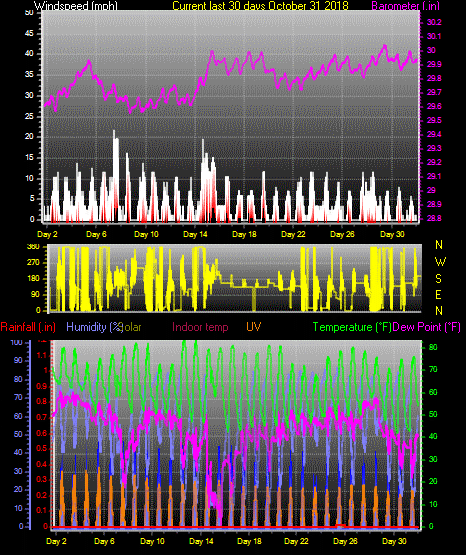Click the '25' windspeed axis value
466x555 pixels.
click(x=29, y=116)
